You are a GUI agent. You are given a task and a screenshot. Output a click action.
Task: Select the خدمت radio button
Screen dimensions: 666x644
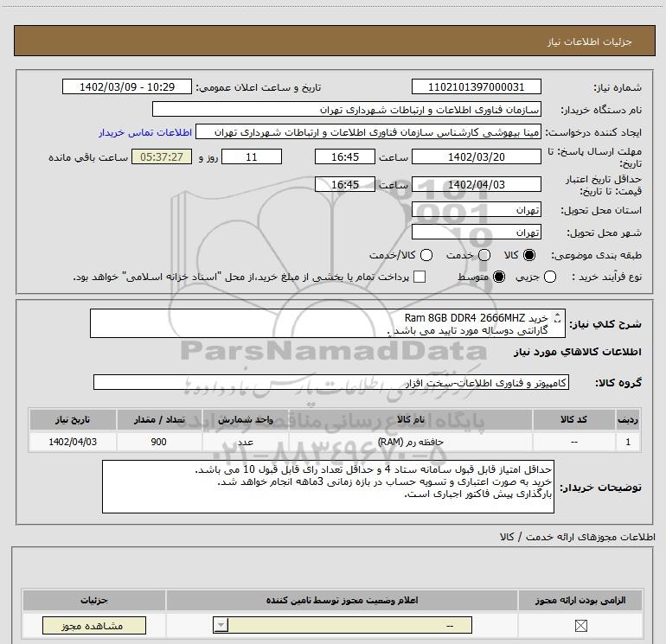pyautogui.click(x=484, y=255)
